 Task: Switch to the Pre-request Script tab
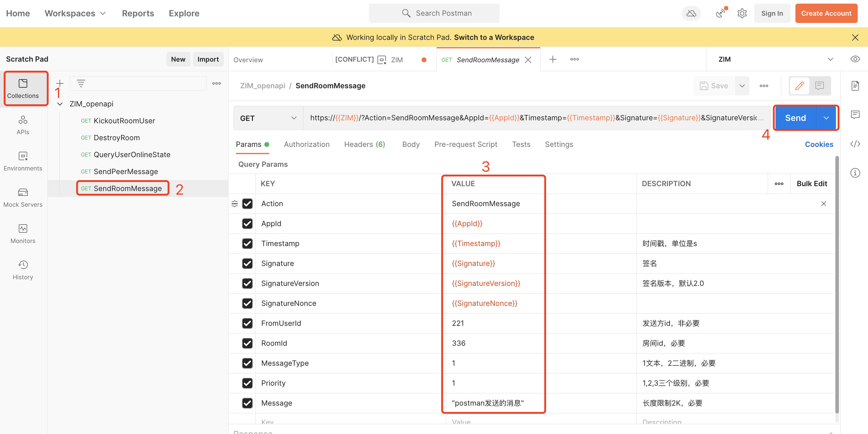pyautogui.click(x=466, y=144)
